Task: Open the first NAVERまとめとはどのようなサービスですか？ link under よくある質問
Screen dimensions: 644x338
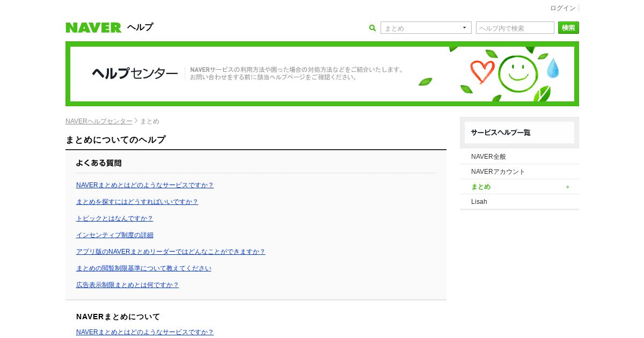Action: coord(145,185)
